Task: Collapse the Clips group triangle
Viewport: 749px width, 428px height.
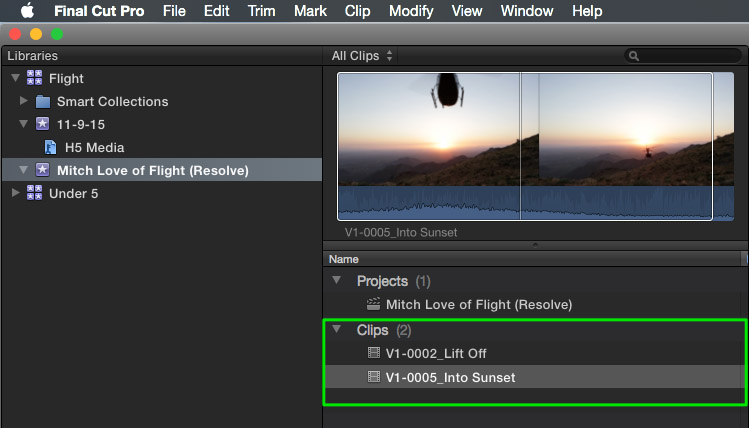Action: coord(337,329)
